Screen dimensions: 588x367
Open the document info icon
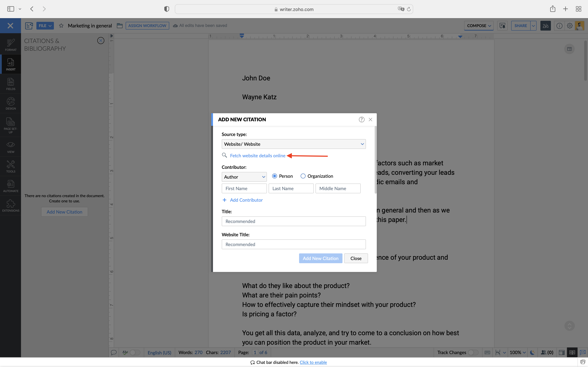click(x=559, y=26)
